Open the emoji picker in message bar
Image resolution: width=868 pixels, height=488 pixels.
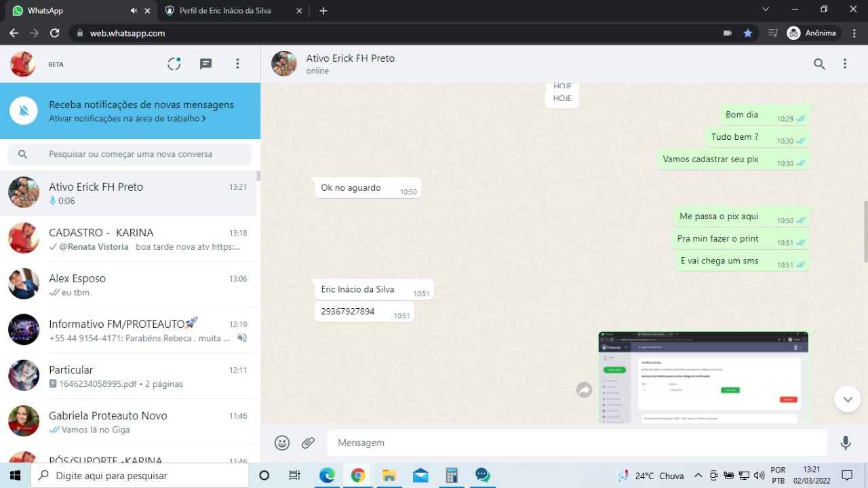tap(282, 443)
